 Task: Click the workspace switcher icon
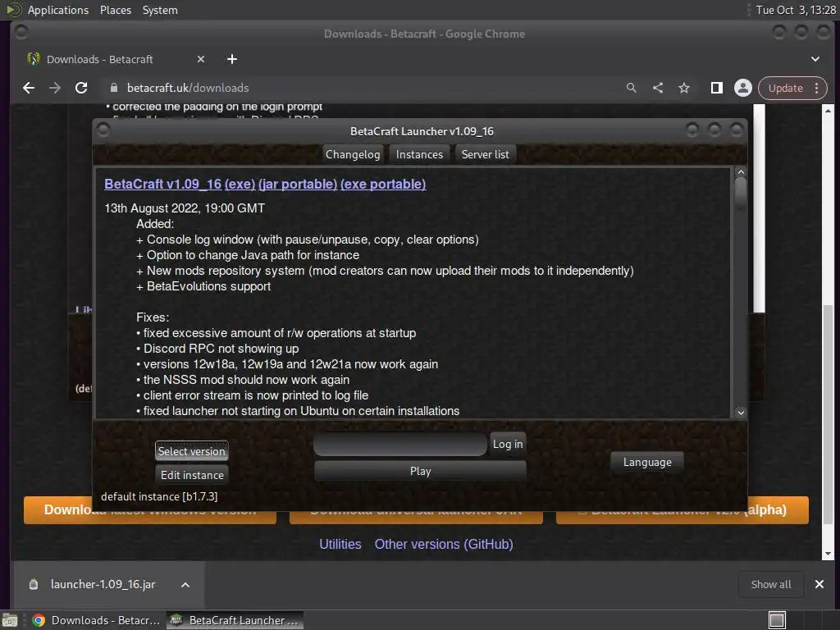click(x=778, y=620)
